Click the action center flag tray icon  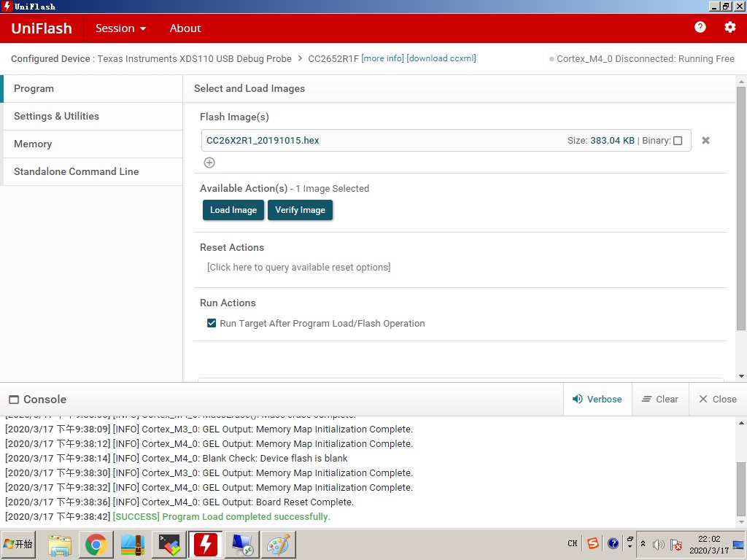[x=676, y=544]
